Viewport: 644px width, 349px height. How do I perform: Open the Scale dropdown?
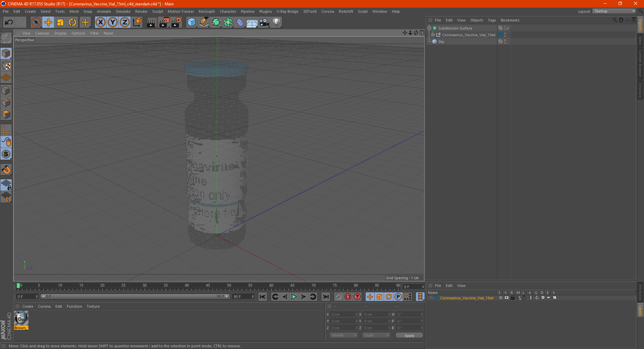tap(376, 335)
